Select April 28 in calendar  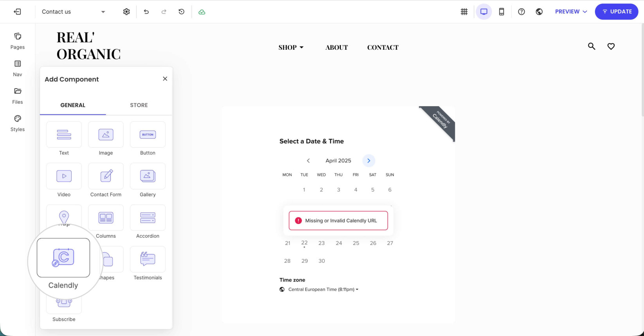(287, 261)
